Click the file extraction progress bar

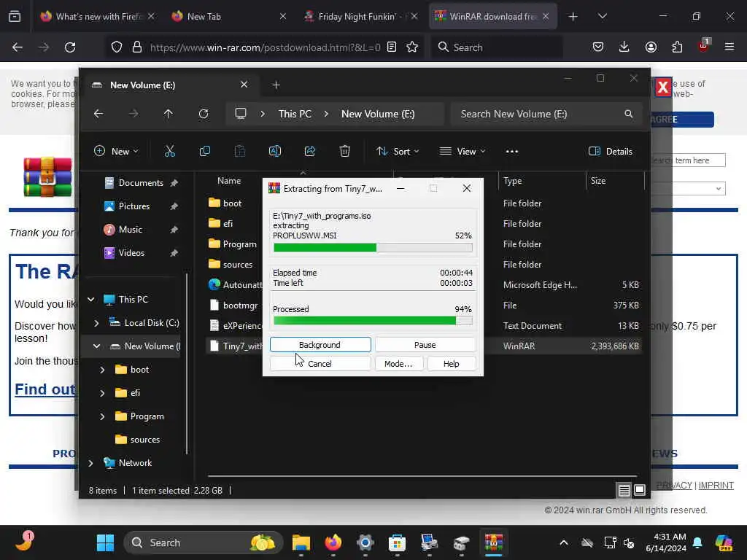373,248
